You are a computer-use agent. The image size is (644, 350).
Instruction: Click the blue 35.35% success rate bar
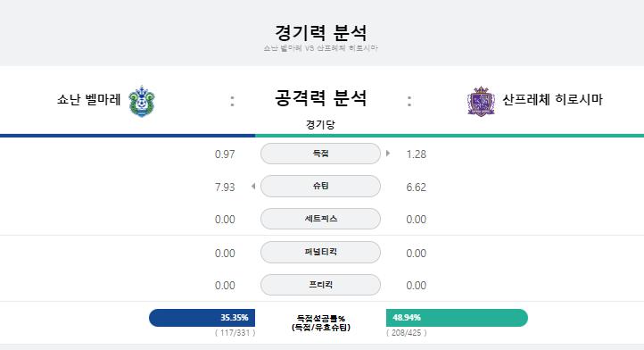point(202,318)
